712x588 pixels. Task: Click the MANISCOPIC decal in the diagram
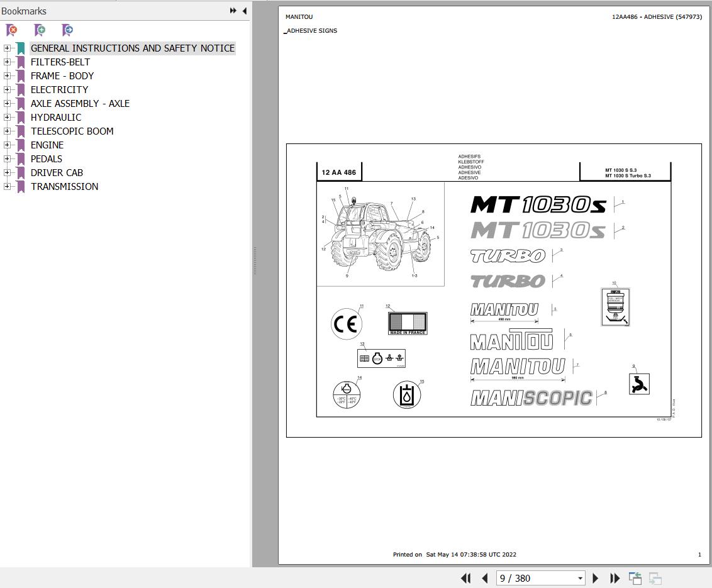pos(531,398)
